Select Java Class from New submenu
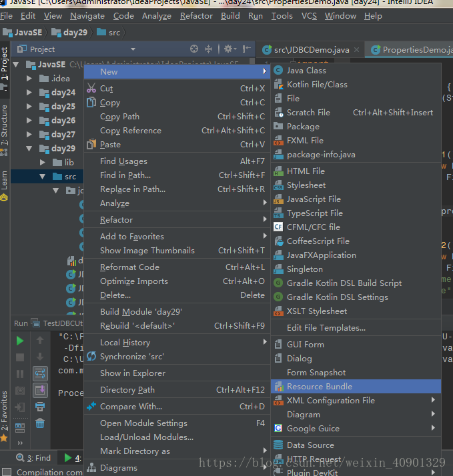Screen dimensions: 453x476 (356, 71)
